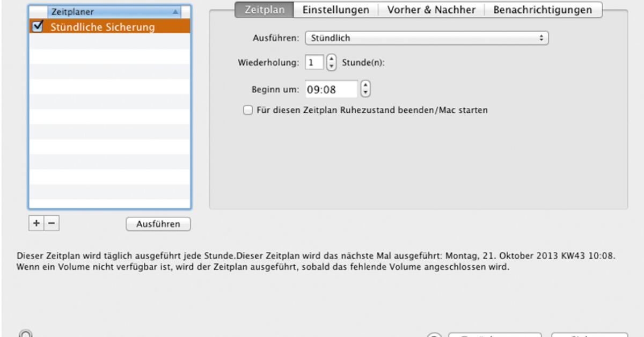Open the Ausführen frequency dropdown

[x=427, y=38]
